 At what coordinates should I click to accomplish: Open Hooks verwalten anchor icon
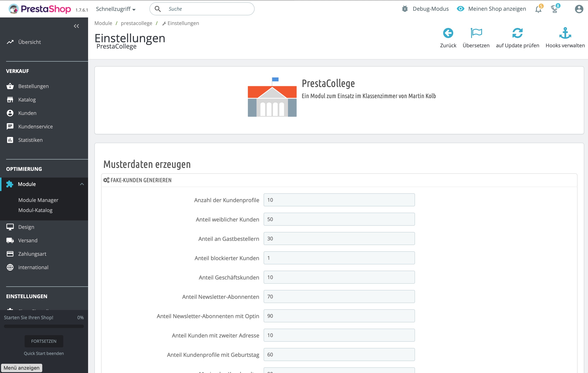pos(565,33)
